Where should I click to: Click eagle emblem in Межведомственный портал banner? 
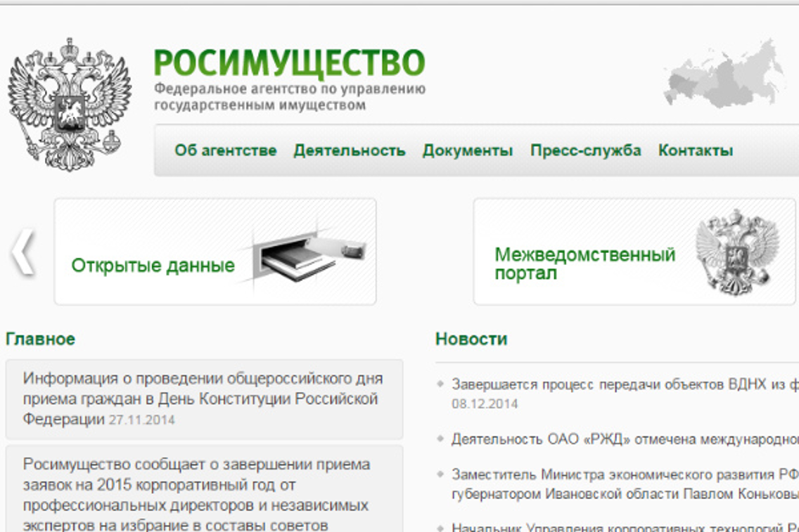(x=737, y=252)
